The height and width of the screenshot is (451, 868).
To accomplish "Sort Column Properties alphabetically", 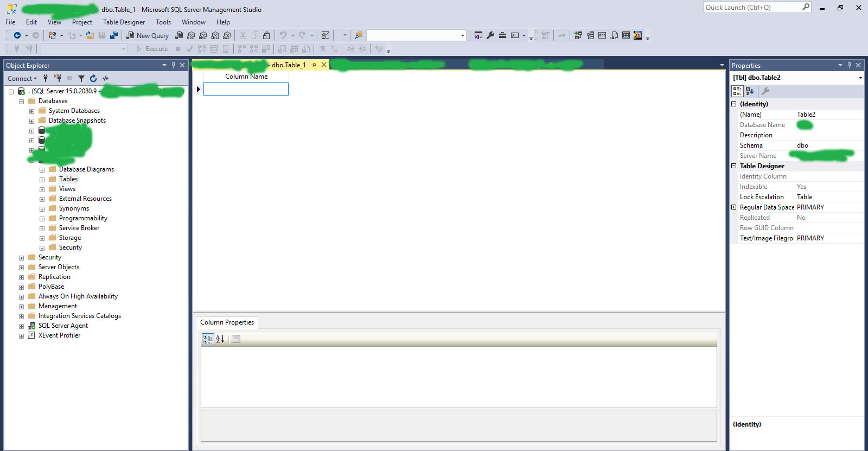I will click(x=220, y=339).
